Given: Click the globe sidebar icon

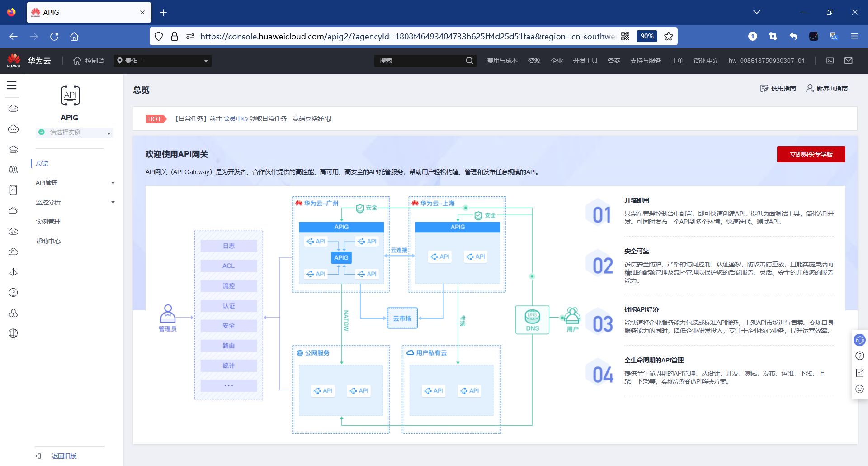Looking at the screenshot, I should [x=14, y=333].
